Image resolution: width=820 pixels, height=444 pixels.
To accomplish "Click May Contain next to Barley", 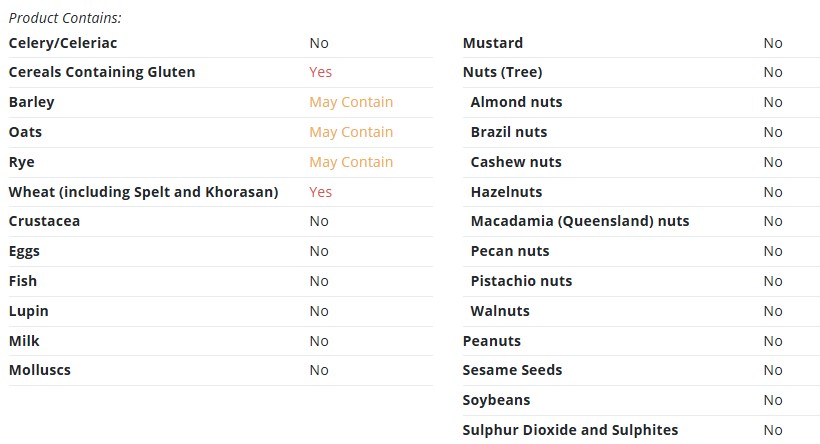I will (x=351, y=102).
